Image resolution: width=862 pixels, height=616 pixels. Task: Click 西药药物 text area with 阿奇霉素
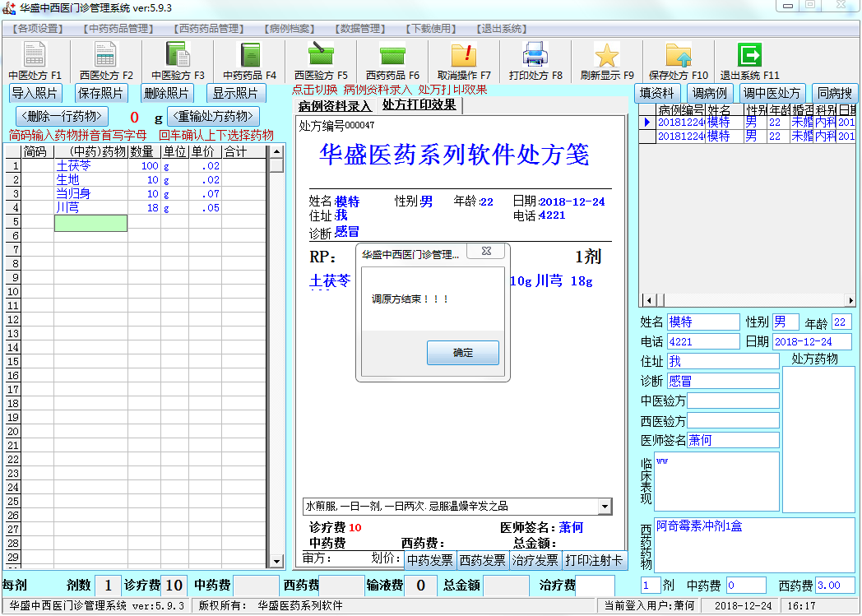754,544
